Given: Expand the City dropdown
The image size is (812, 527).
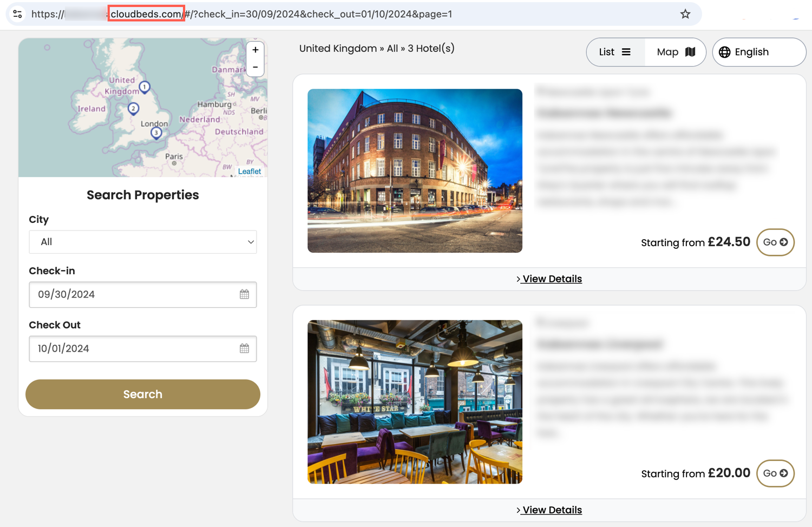Looking at the screenshot, I should click(143, 242).
